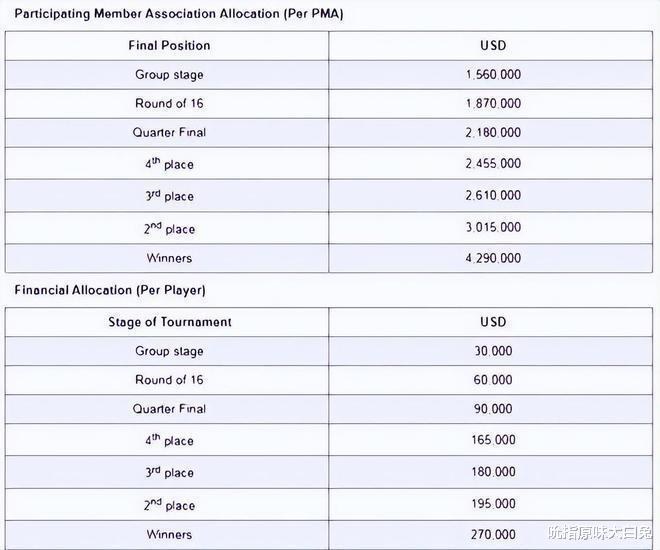Select the 'Final Position' column header
The width and height of the screenshot is (660, 550).
169,46
